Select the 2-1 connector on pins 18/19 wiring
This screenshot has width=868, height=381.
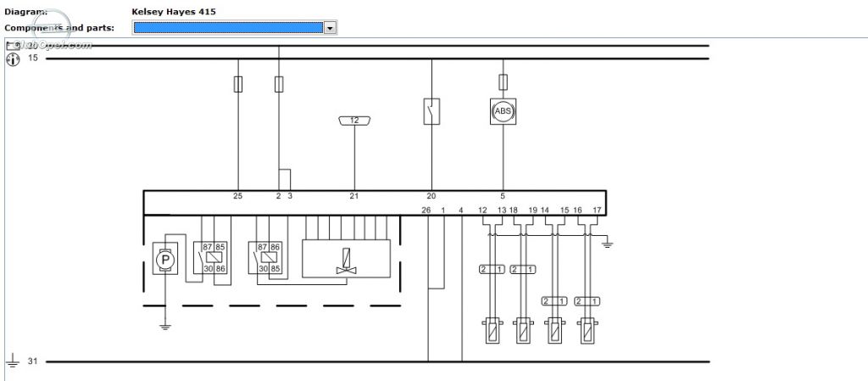523,270
